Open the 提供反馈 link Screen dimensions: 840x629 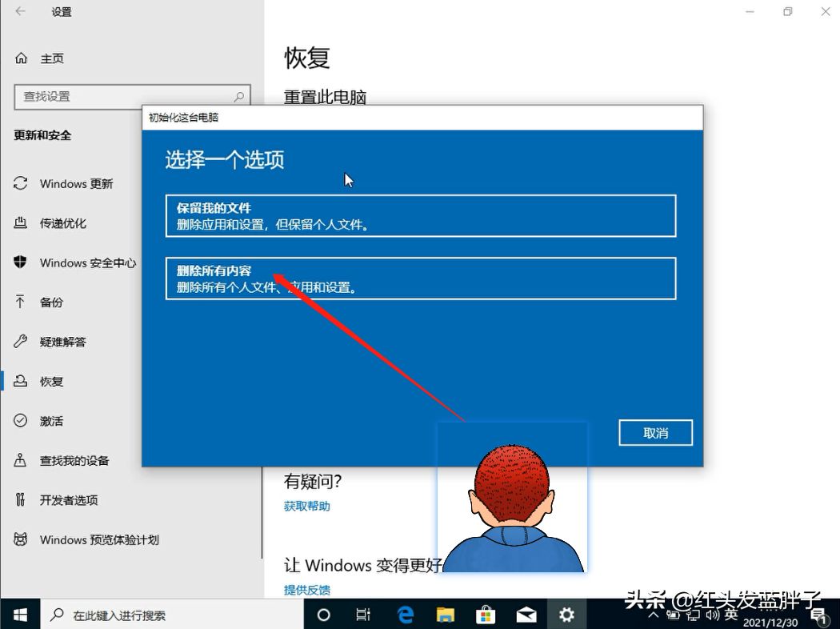307,590
